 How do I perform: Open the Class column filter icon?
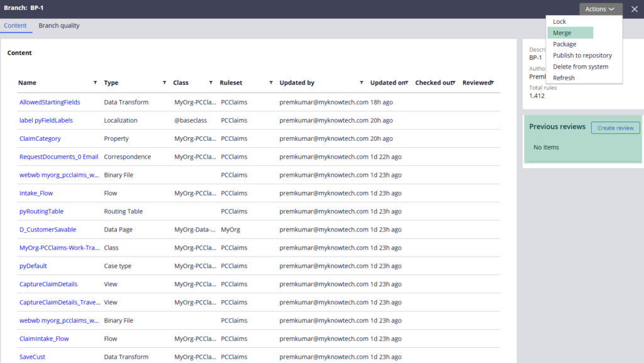[x=211, y=82]
